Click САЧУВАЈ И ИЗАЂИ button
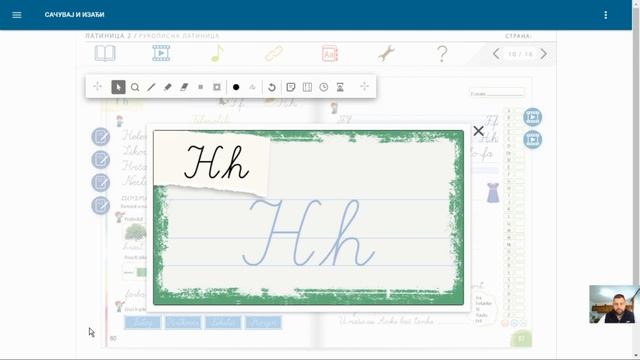This screenshot has width=640, height=360. pyautogui.click(x=74, y=15)
